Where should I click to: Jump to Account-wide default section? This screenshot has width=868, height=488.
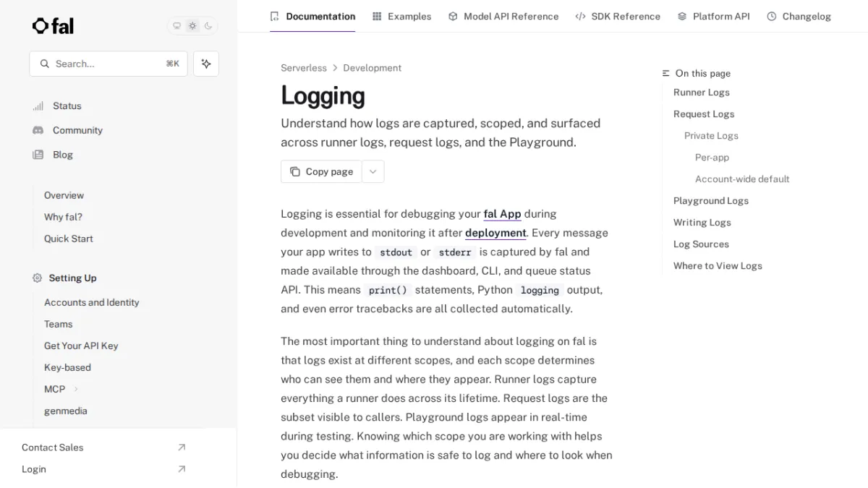(x=742, y=179)
